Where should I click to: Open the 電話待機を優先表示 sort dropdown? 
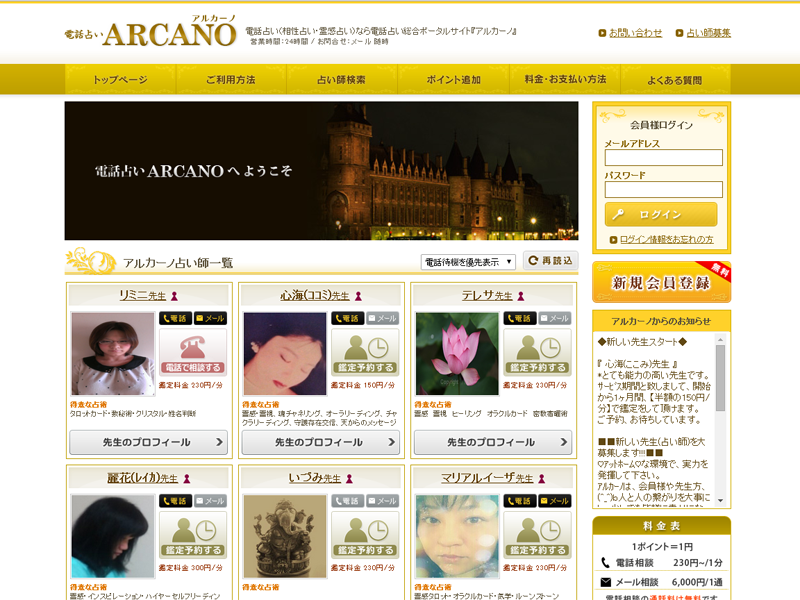click(x=468, y=262)
